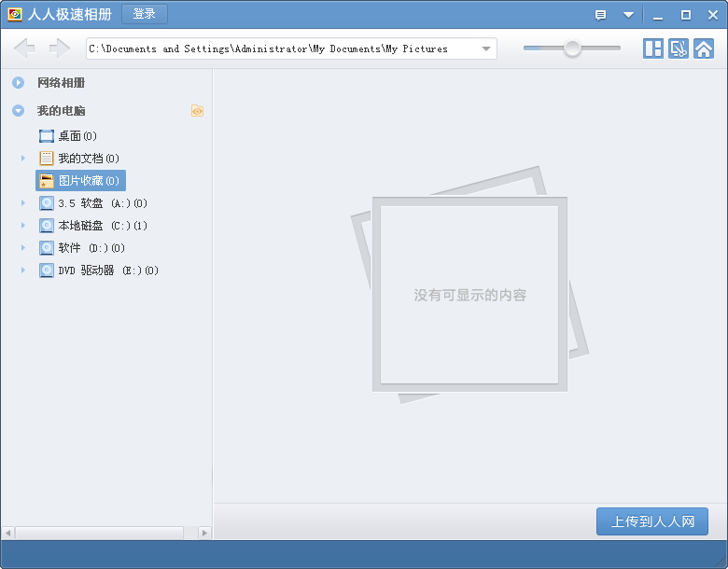
Task: Open the address path dropdown arrow
Action: pos(486,49)
